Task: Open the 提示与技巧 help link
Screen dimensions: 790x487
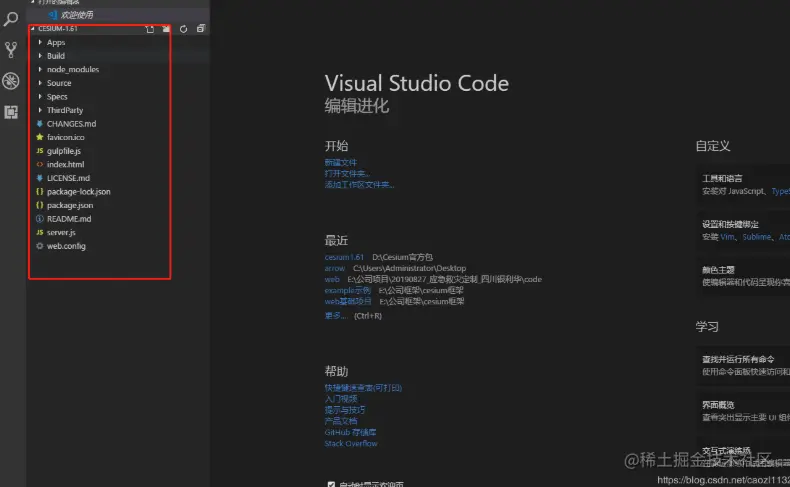Action: point(345,410)
